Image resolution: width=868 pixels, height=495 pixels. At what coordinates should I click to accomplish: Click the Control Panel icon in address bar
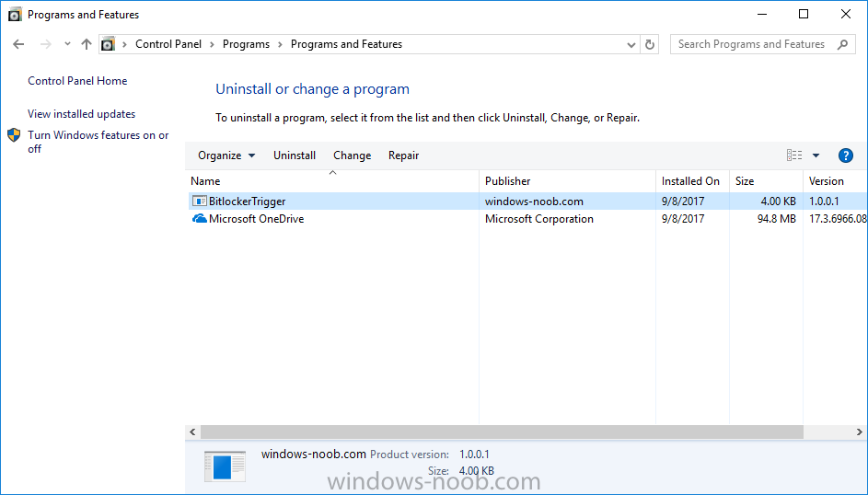pos(109,44)
